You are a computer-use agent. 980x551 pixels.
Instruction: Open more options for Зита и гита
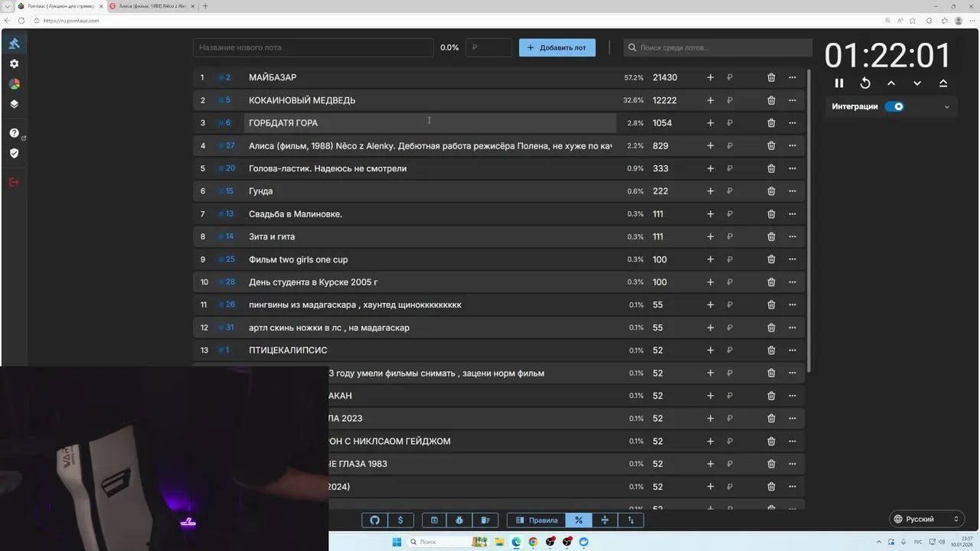click(792, 236)
